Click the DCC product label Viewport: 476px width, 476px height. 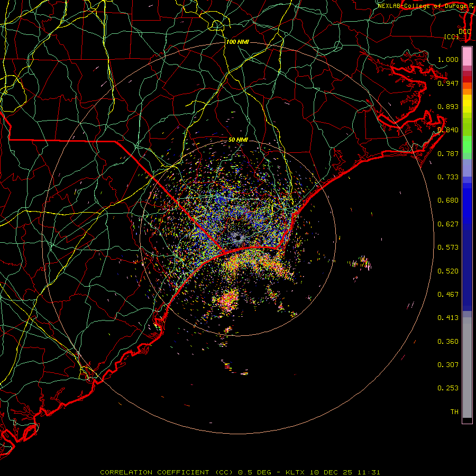click(464, 32)
